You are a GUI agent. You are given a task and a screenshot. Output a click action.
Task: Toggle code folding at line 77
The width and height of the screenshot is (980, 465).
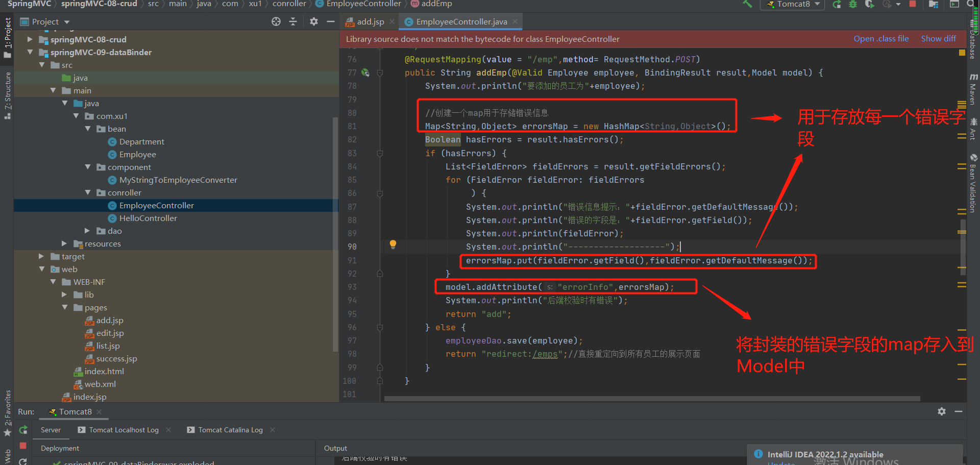pos(380,72)
